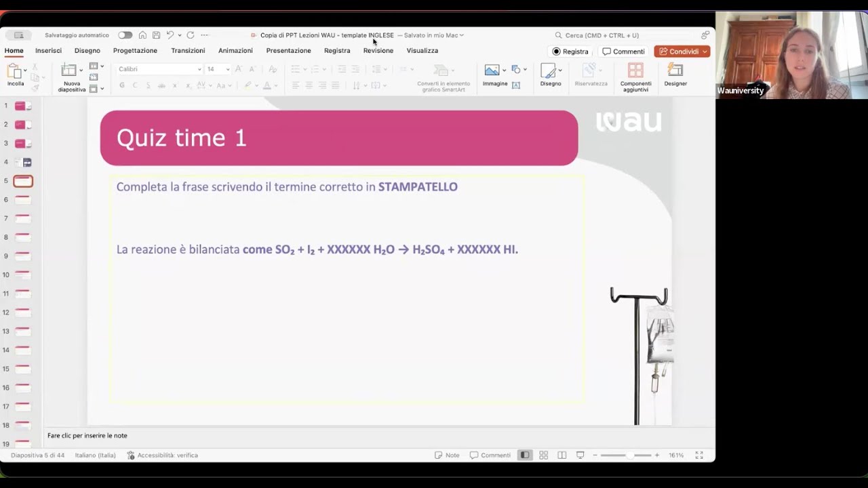The height and width of the screenshot is (488, 868).
Task: Toggle bold G formatting
Action: point(122,85)
